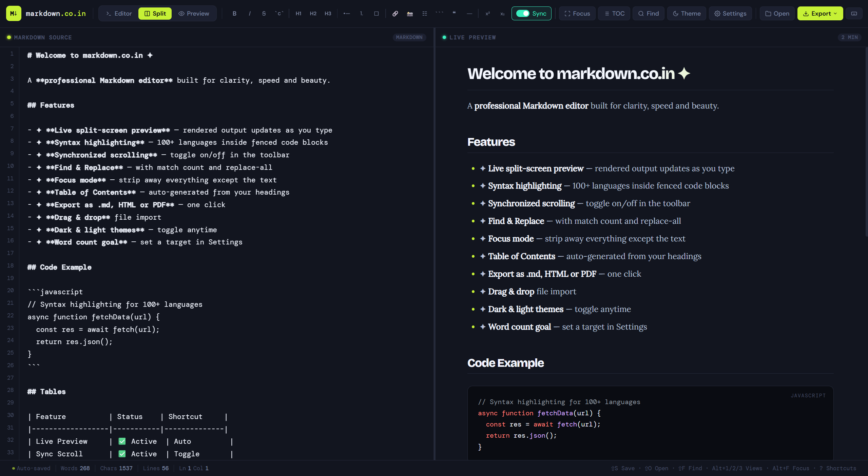Apply italic formatting from the toolbar
The width and height of the screenshot is (868, 476).
[x=250, y=14]
